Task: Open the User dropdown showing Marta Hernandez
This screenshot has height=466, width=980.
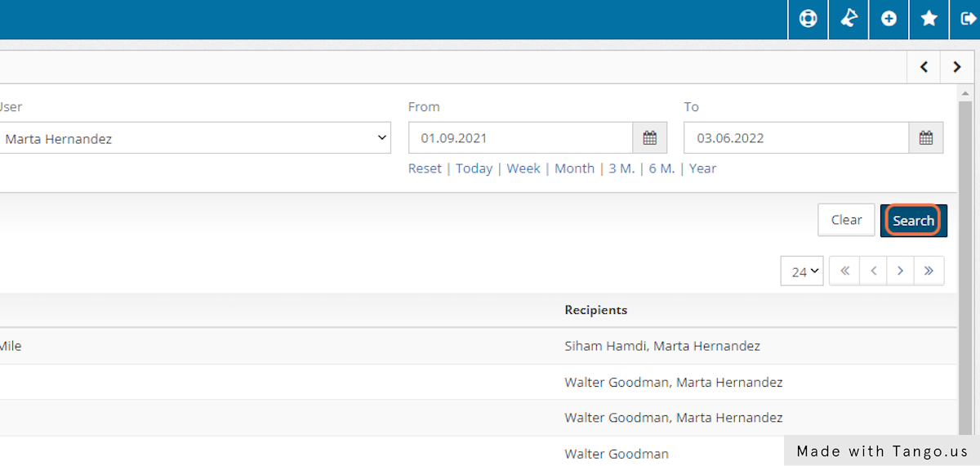Action: tap(194, 138)
